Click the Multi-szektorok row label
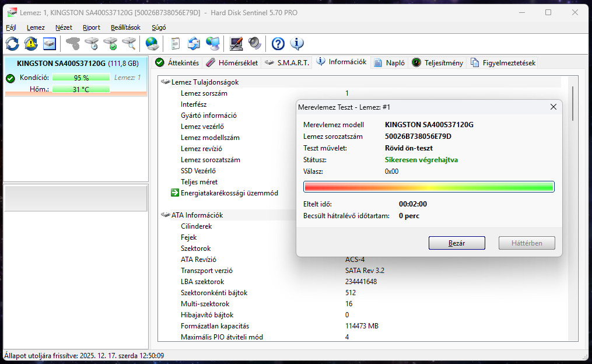The height and width of the screenshot is (364, 592). 205,304
